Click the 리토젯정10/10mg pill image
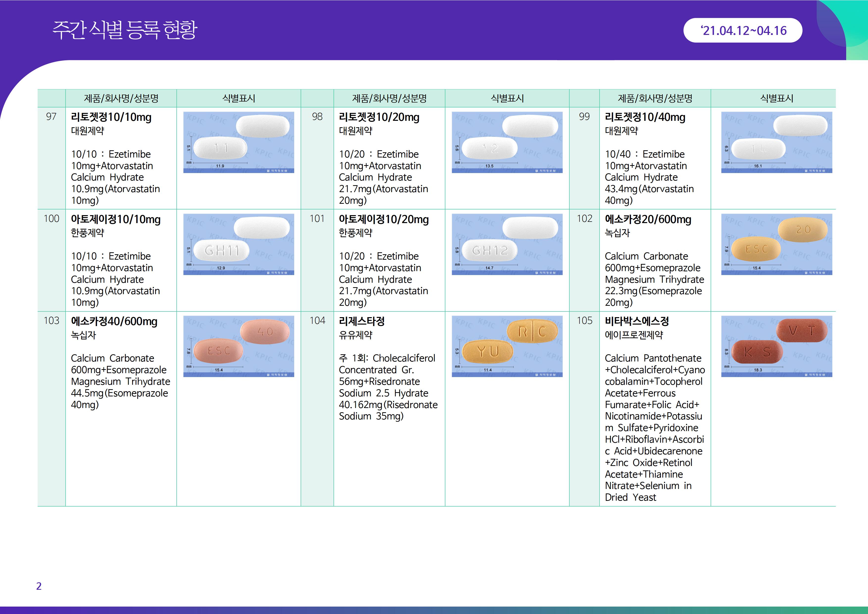The image size is (868, 614). pyautogui.click(x=239, y=142)
